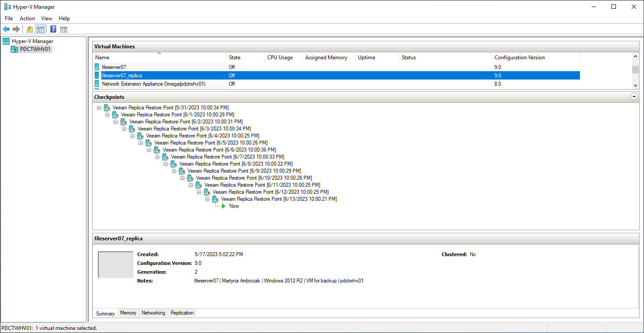Switch to the Summary tab

pyautogui.click(x=105, y=313)
